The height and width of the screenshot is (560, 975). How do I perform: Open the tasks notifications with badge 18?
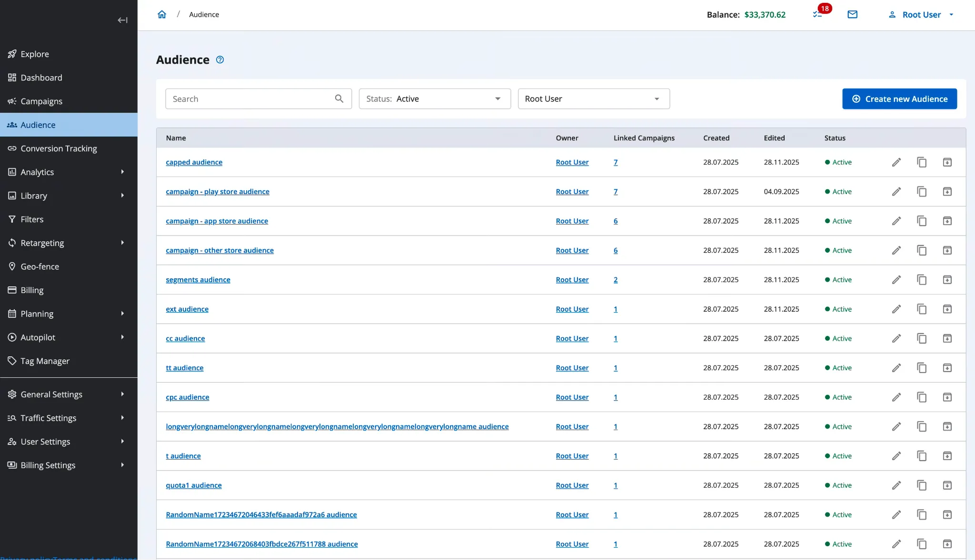point(817,15)
